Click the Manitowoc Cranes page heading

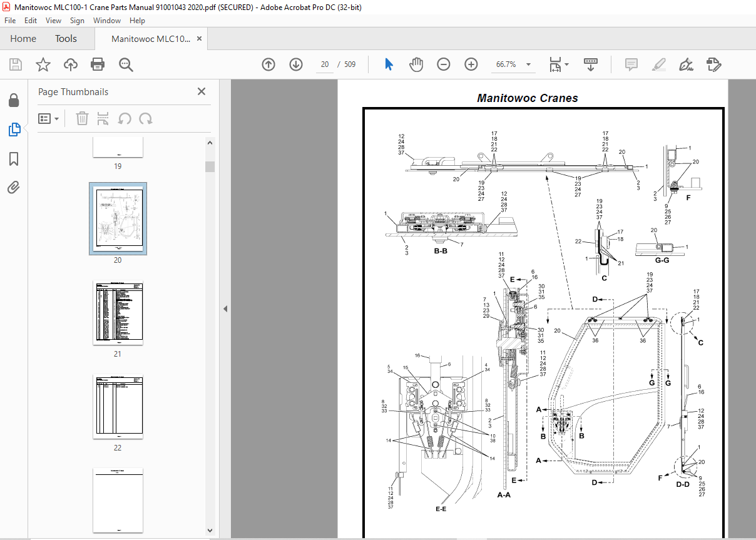coord(528,98)
